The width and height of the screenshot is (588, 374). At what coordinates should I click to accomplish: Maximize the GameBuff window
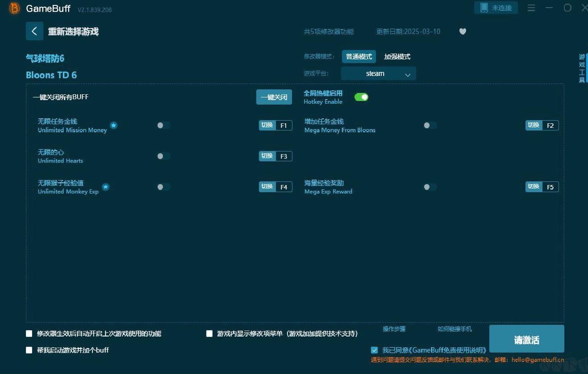(567, 8)
